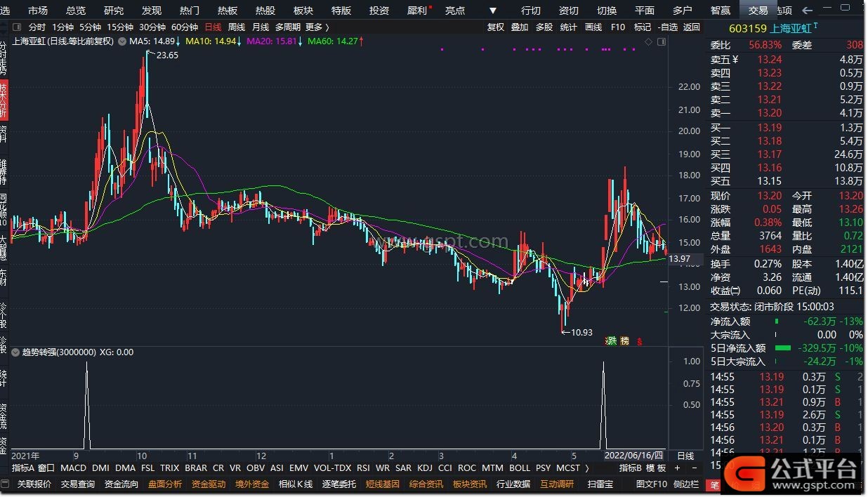
Task: Select the RSI indicator
Action: (x=363, y=468)
